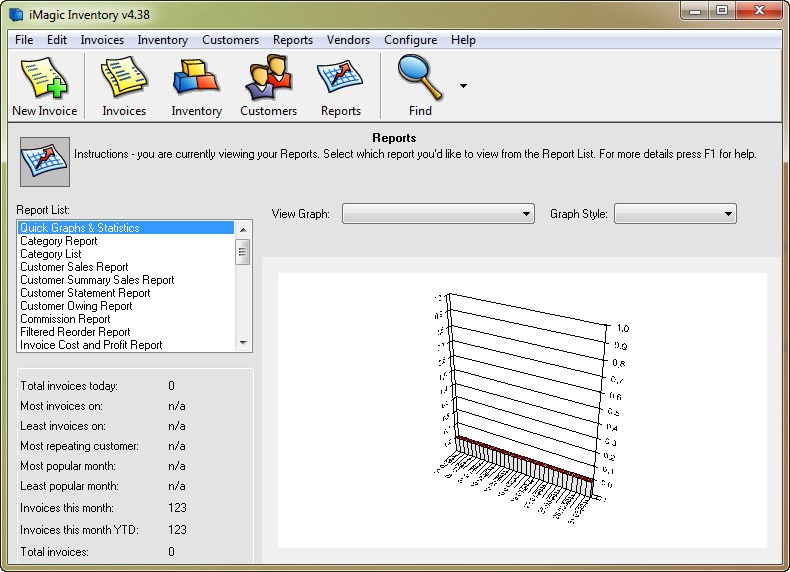Click the New Invoice toolbar icon
The width and height of the screenshot is (790, 572).
pos(44,78)
